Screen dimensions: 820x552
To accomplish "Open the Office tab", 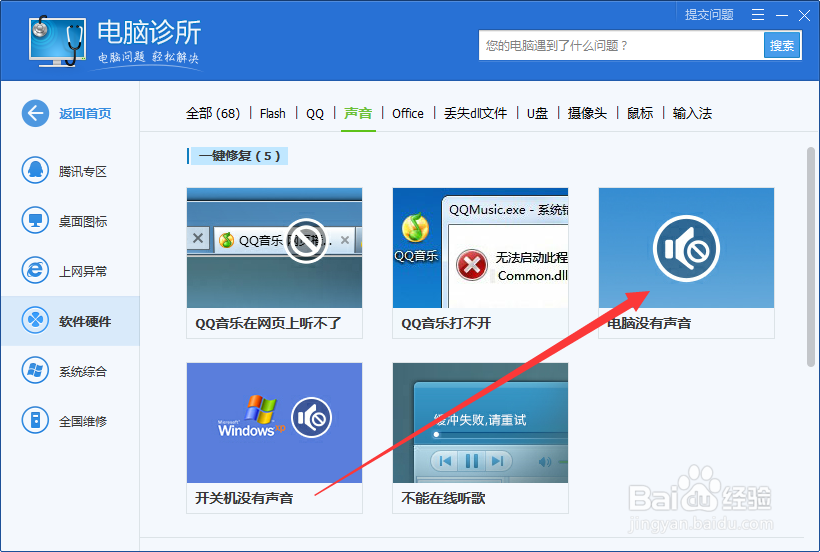I will click(408, 113).
